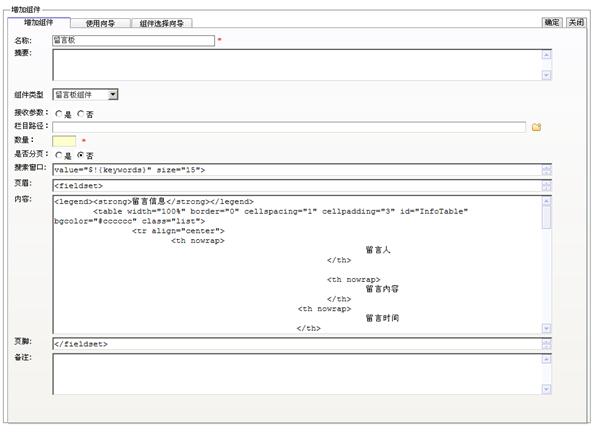The width and height of the screenshot is (604, 434).
Task: Click inside the 备注 text area
Action: (x=296, y=374)
